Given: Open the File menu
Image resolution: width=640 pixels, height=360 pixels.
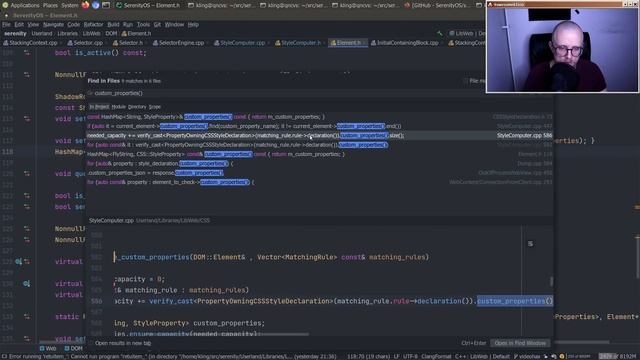Looking at the screenshot, I should 6,24.
